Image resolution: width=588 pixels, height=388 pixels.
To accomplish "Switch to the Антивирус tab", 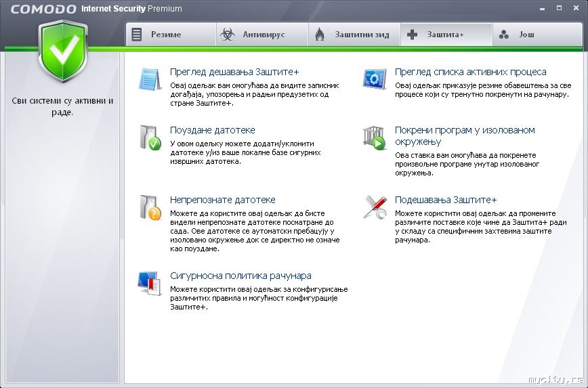I will click(263, 35).
